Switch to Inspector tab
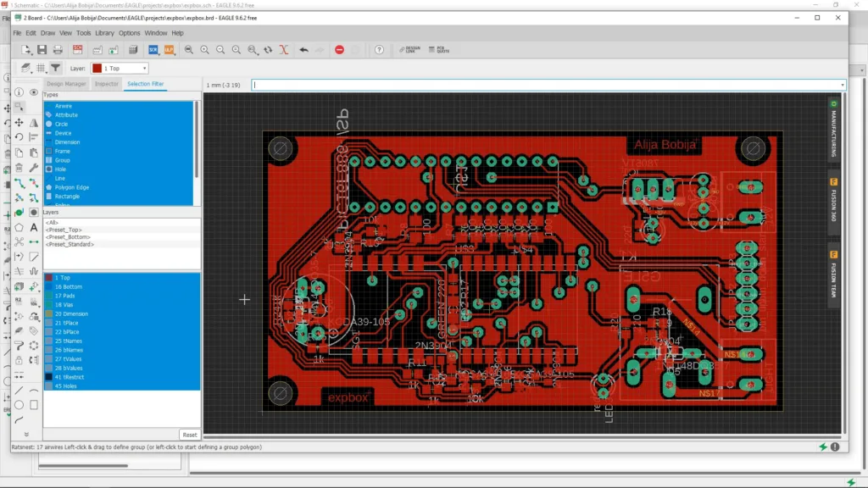Screen dimensions: 868x488 [x=106, y=84]
